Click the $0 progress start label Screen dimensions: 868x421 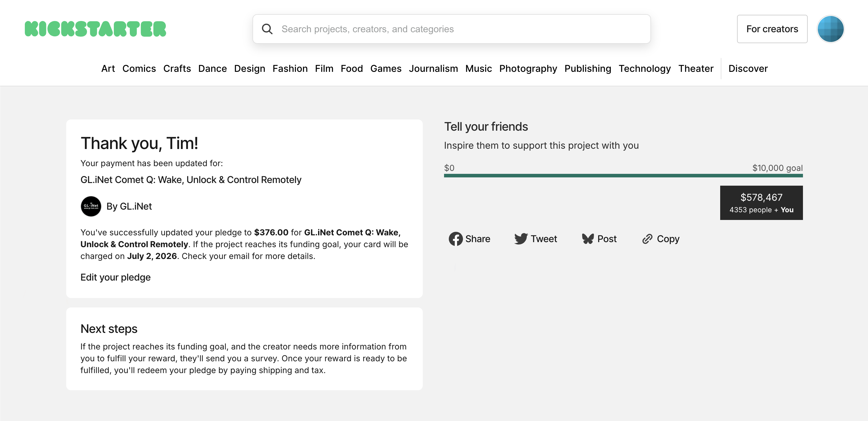pyautogui.click(x=449, y=168)
